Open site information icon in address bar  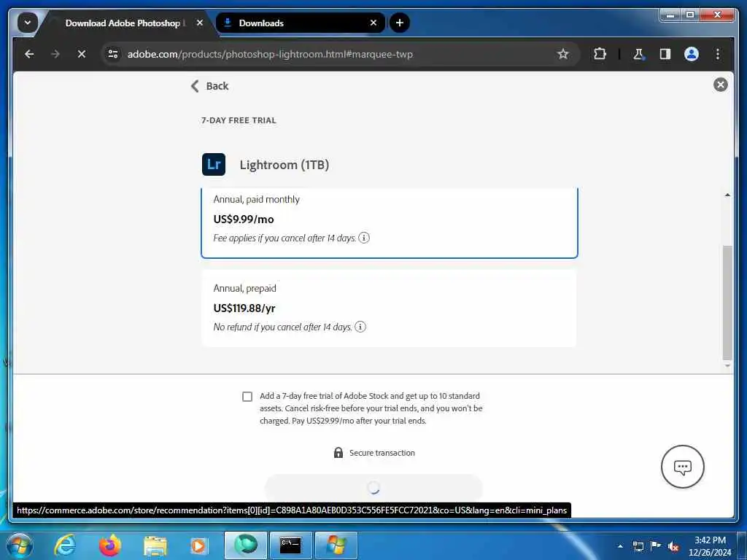113,54
